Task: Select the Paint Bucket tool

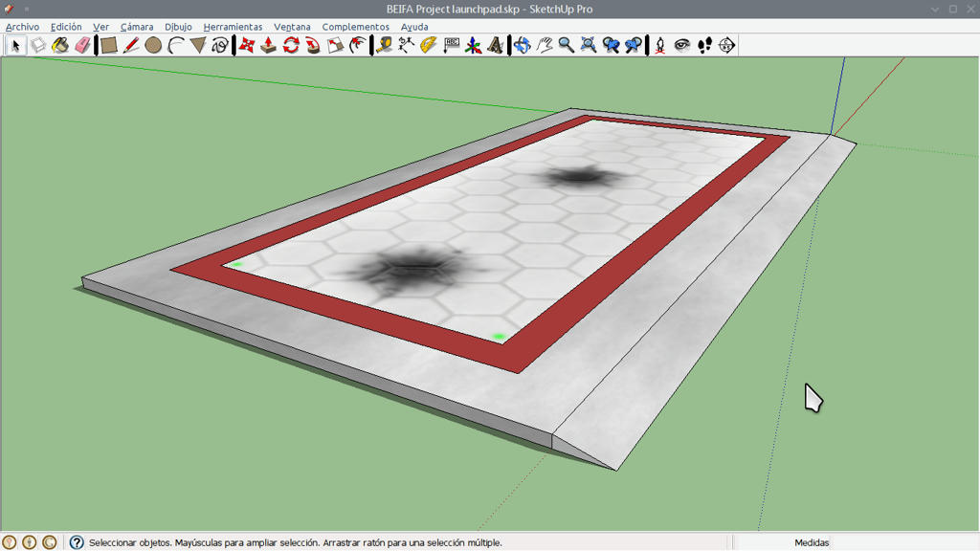Action: [x=60, y=45]
